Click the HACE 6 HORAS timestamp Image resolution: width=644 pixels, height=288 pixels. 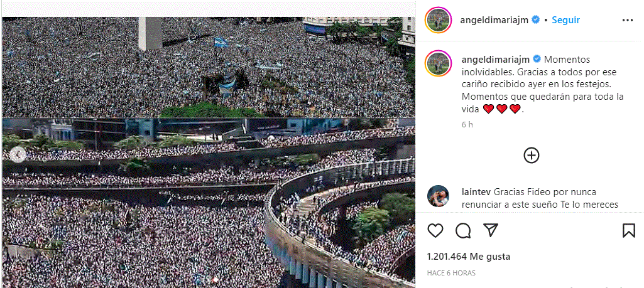[451, 273]
